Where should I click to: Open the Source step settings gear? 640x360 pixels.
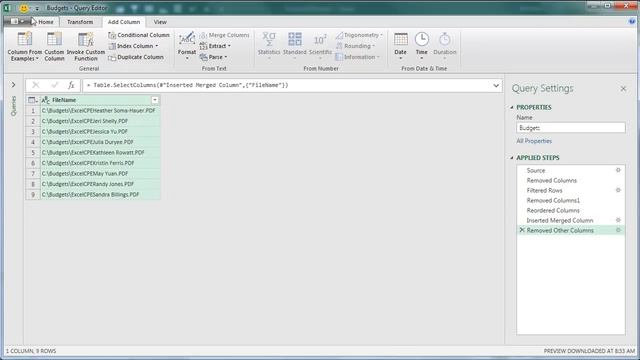coord(618,170)
